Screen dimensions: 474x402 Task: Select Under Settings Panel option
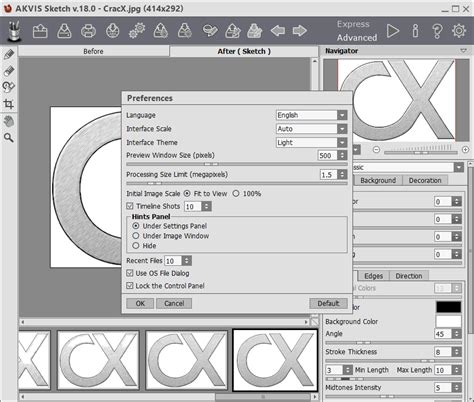click(136, 226)
